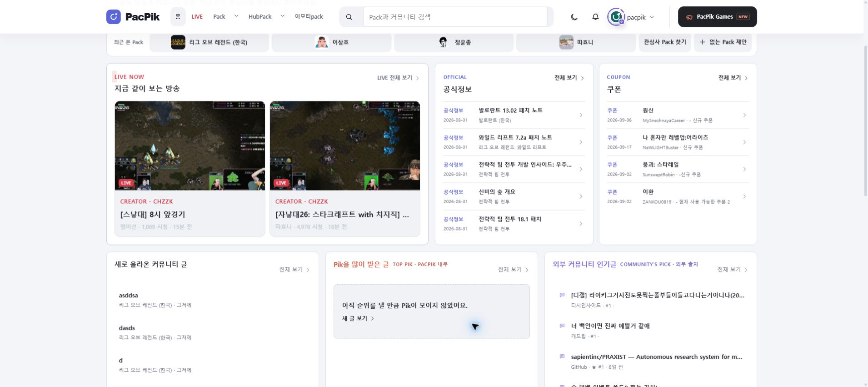This screenshot has width=868, height=387.
Task: Click the [자날대26: 스타크래프트 with 치지직] title
Action: pyautogui.click(x=342, y=214)
